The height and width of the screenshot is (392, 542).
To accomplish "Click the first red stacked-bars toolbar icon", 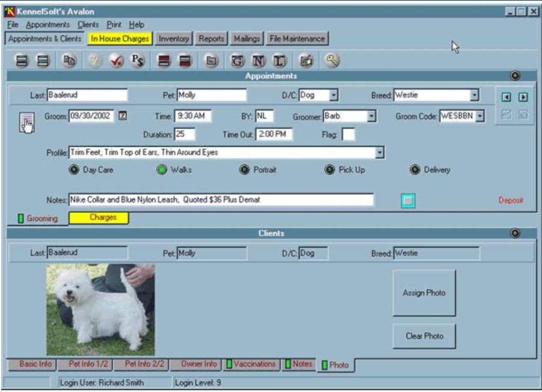I will pos(164,61).
